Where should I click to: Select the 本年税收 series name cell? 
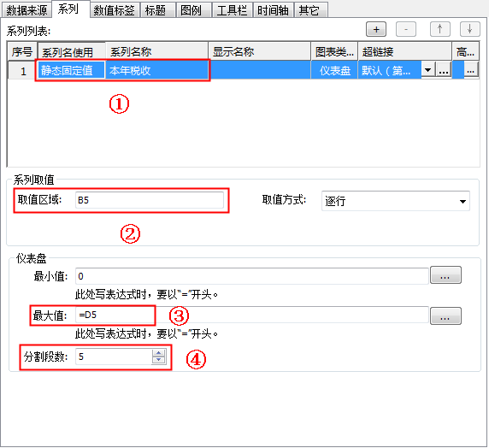pyautogui.click(x=156, y=70)
